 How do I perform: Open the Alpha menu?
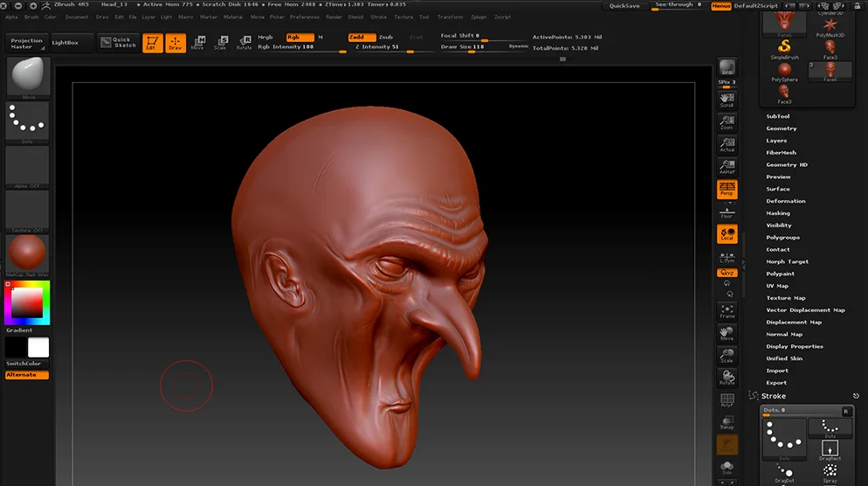(11, 17)
